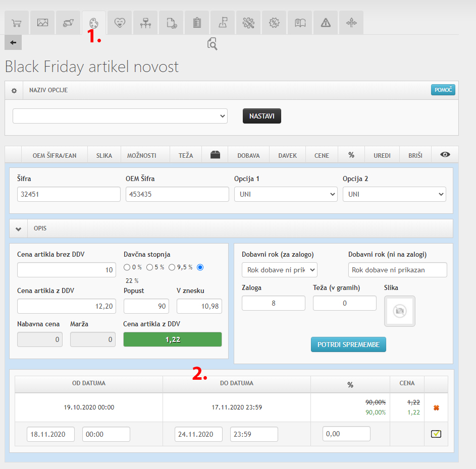Click the Šifra field with 32451
Image resolution: width=476 pixels, height=469 pixels.
tap(69, 194)
